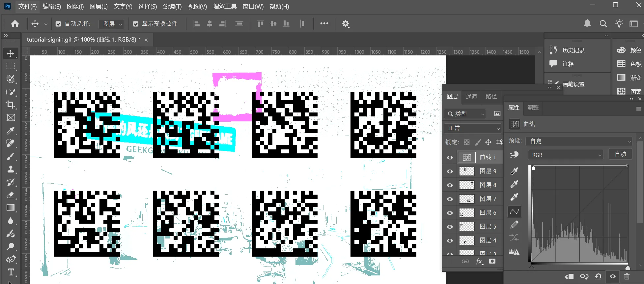Select the Horizontal Type tool

(11, 272)
